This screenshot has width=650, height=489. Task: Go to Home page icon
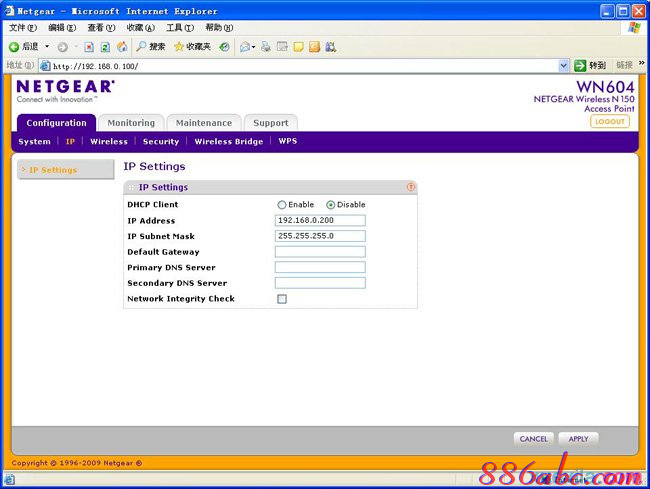[x=122, y=47]
